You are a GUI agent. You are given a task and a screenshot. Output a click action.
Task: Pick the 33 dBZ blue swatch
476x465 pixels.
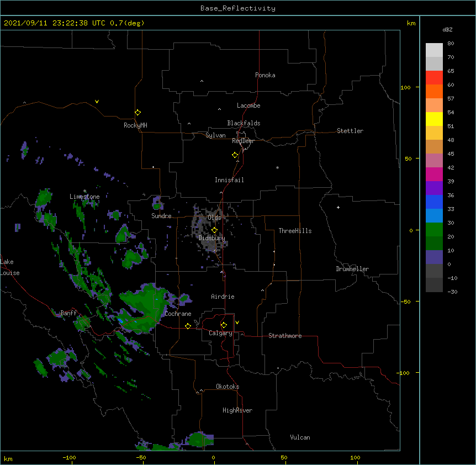coord(434,216)
